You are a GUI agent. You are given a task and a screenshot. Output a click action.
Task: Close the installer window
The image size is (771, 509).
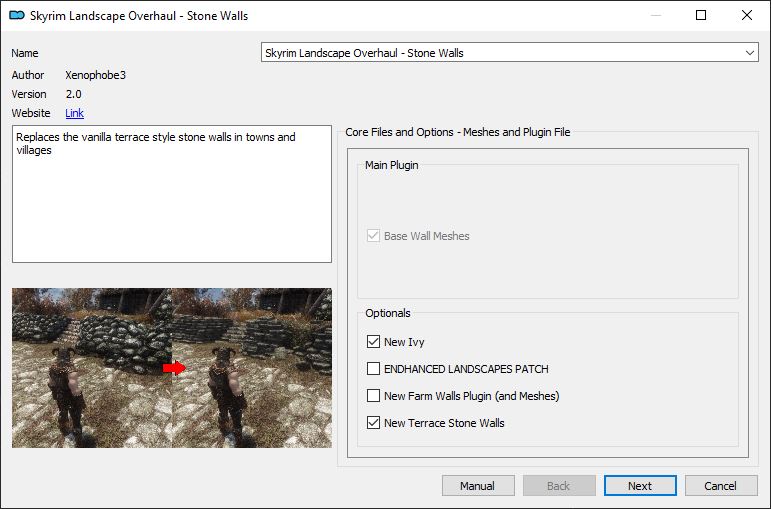tap(747, 15)
